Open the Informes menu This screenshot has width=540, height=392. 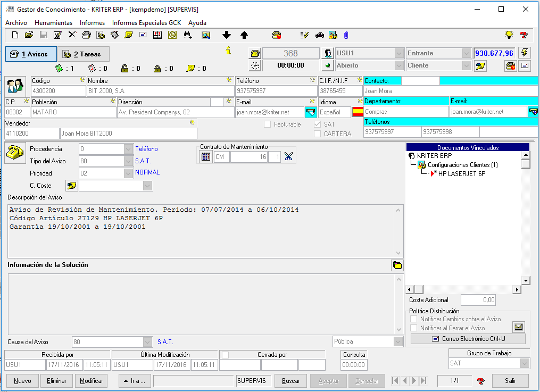coord(92,23)
